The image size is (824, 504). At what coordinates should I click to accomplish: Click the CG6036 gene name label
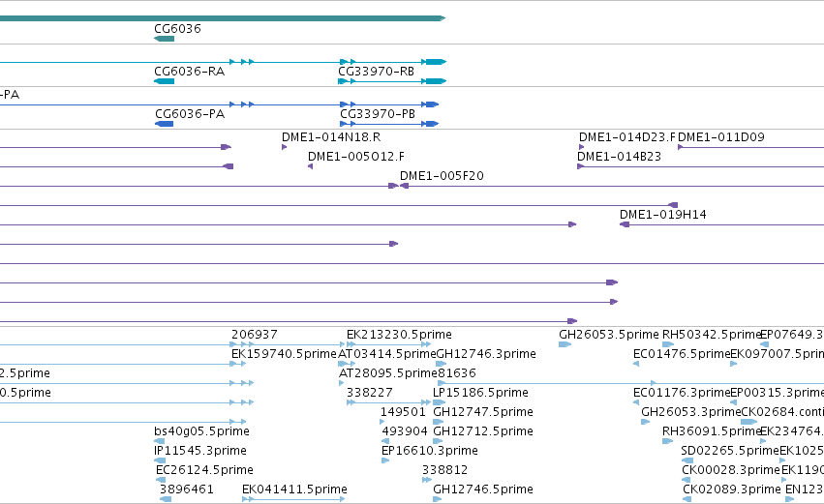point(177,29)
